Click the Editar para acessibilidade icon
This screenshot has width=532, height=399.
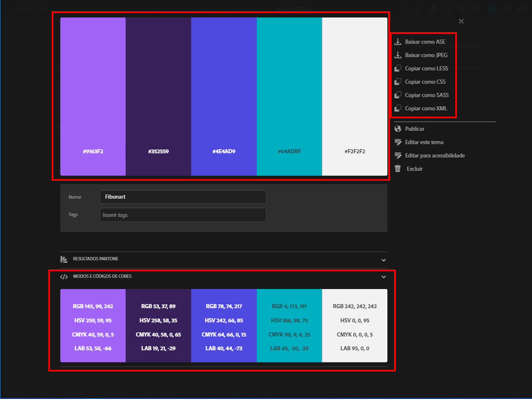(398, 155)
